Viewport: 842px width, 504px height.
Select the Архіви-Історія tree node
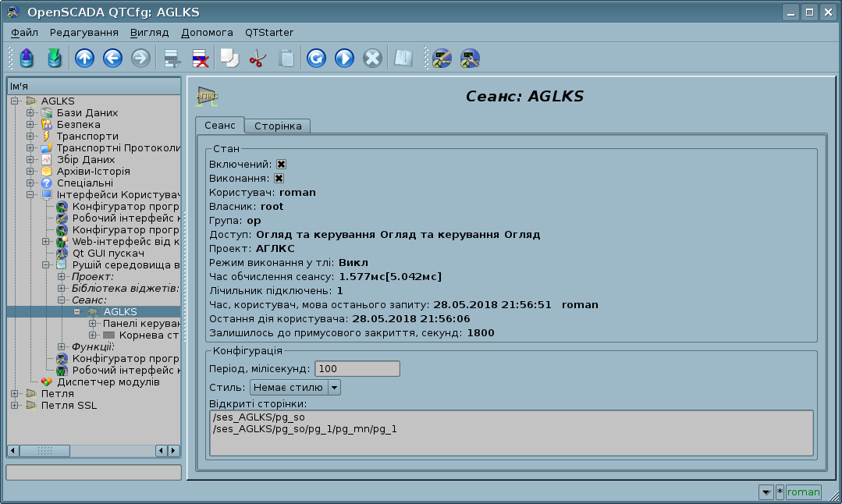[x=94, y=171]
